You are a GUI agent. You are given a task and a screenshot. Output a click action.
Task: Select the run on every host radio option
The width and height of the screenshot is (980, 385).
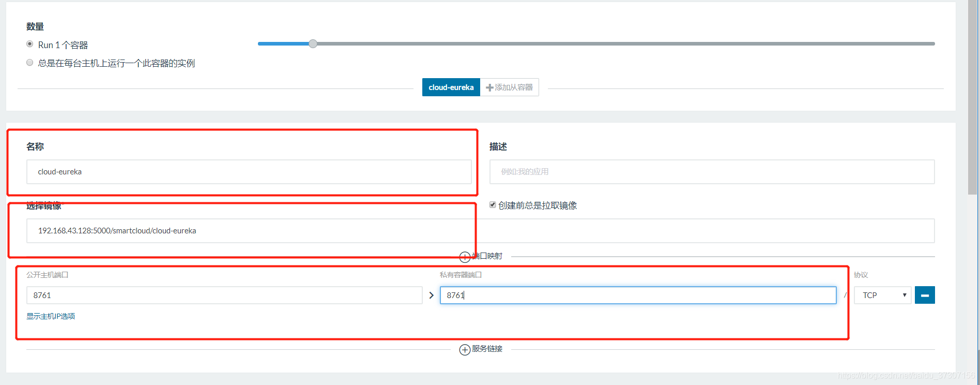click(x=29, y=63)
